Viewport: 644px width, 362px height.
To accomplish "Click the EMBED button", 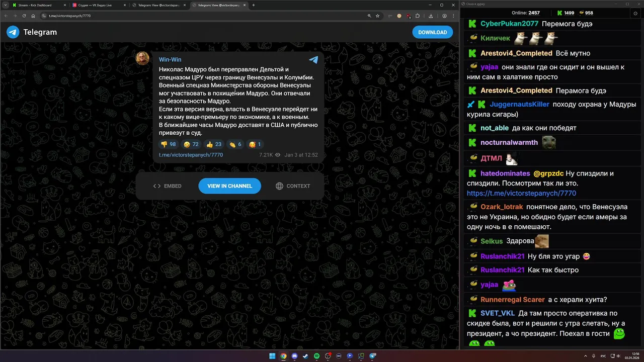I will [167, 186].
